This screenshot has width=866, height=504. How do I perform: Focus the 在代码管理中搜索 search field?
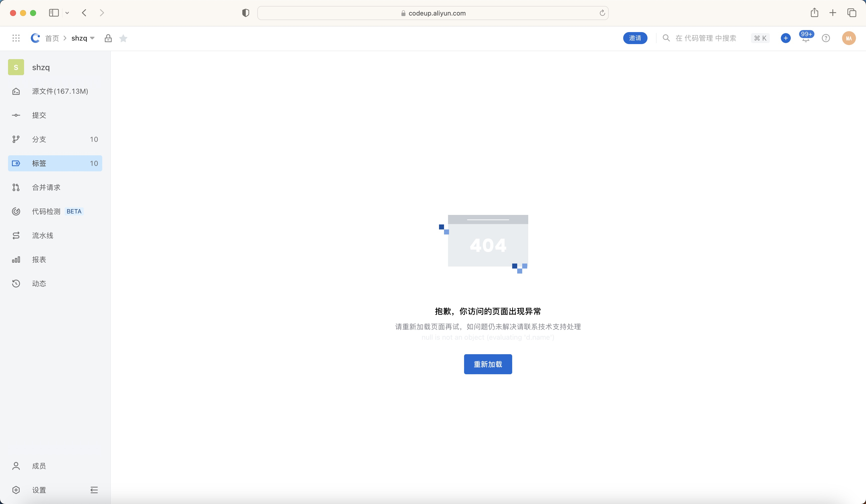(706, 38)
